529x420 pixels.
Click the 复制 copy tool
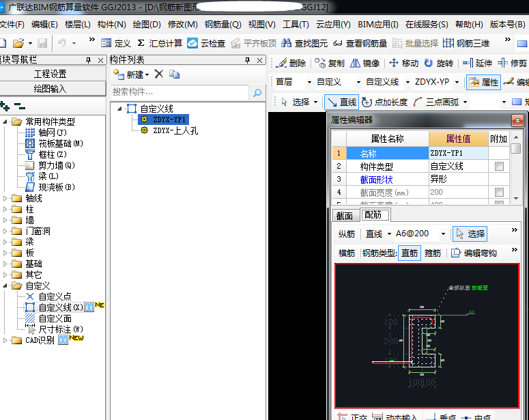[x=329, y=63]
